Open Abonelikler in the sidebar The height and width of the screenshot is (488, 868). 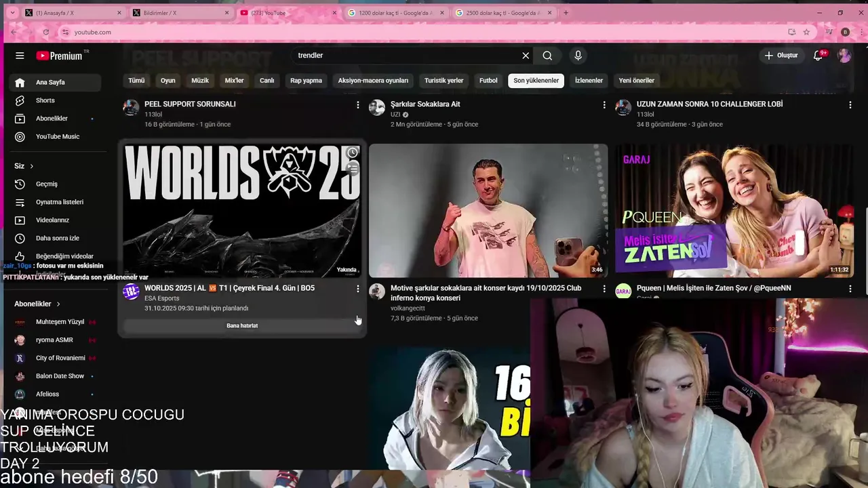click(55, 119)
